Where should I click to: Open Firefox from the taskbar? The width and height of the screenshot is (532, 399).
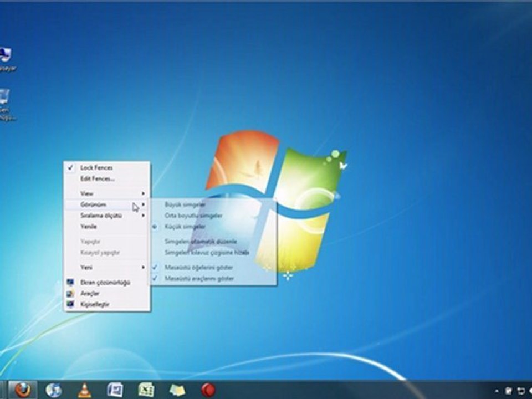tap(23, 390)
